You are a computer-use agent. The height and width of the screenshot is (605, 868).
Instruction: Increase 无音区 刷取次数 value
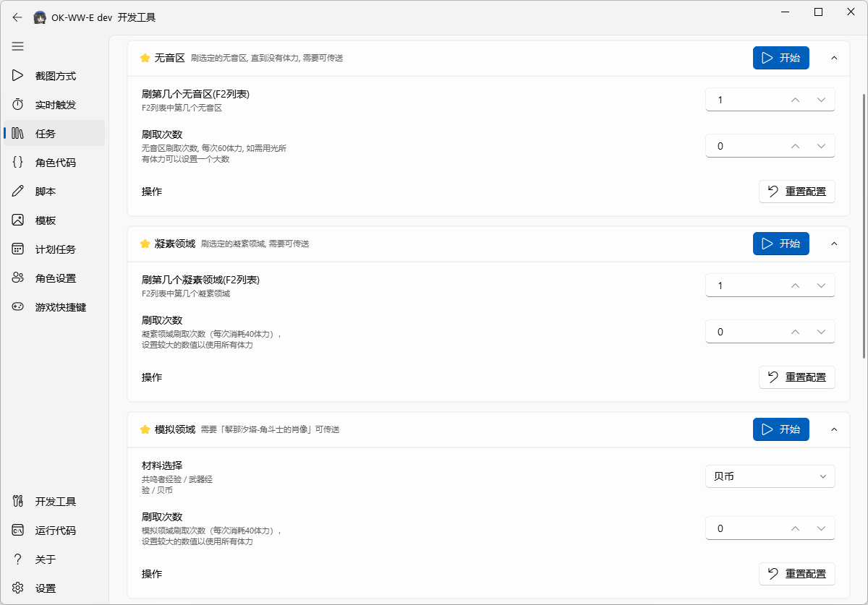click(795, 146)
